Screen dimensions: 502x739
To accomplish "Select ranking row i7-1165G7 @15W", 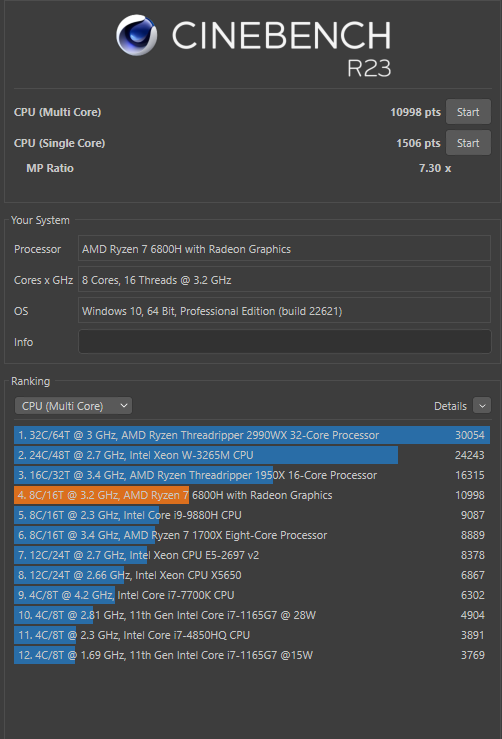I will point(252,655).
